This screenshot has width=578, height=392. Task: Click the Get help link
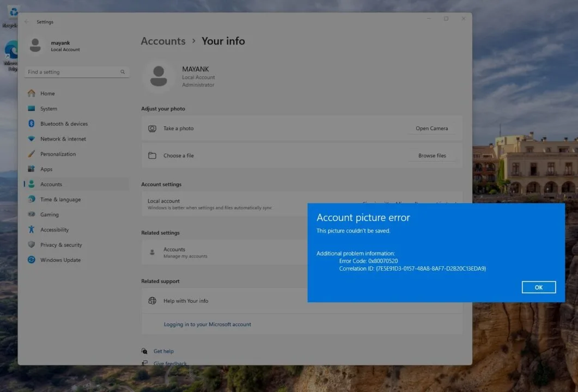pyautogui.click(x=163, y=352)
